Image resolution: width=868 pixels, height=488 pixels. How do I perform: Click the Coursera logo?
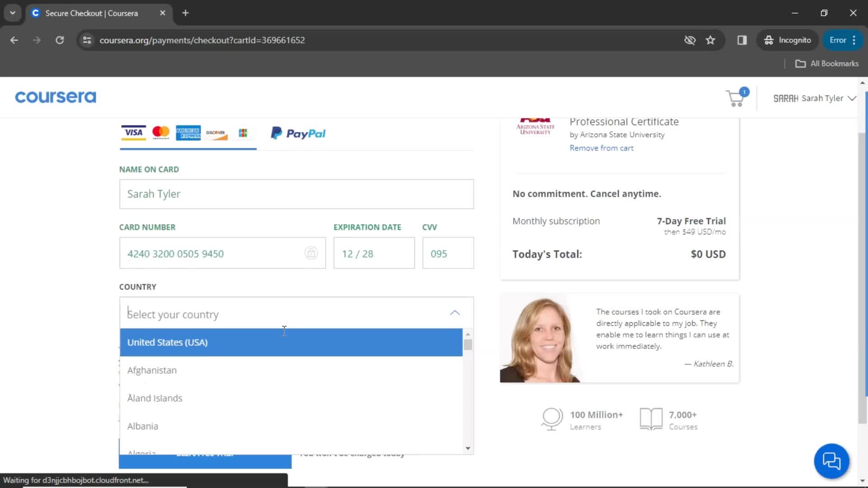56,97
